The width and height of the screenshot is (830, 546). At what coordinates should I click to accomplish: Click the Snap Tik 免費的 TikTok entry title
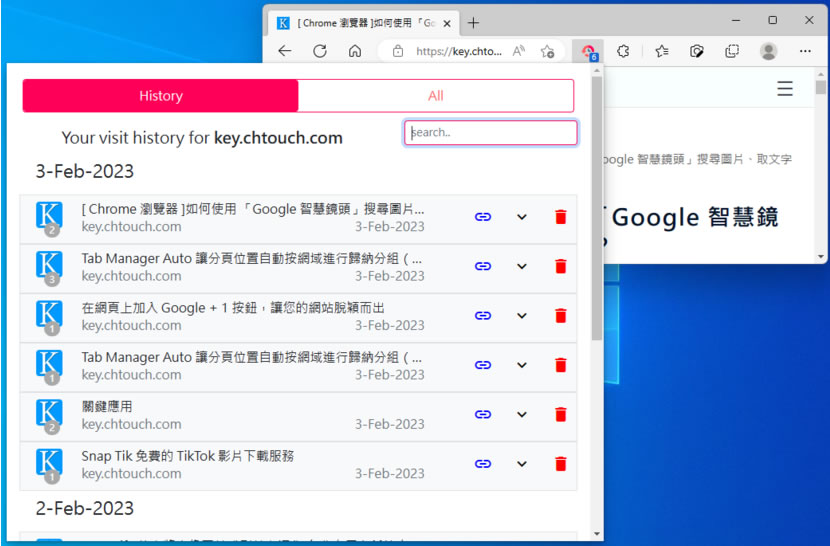pyautogui.click(x=187, y=456)
